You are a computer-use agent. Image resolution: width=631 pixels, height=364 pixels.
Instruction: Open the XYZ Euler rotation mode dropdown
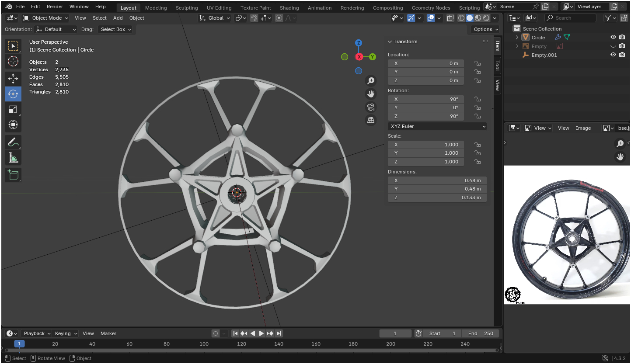tap(437, 126)
